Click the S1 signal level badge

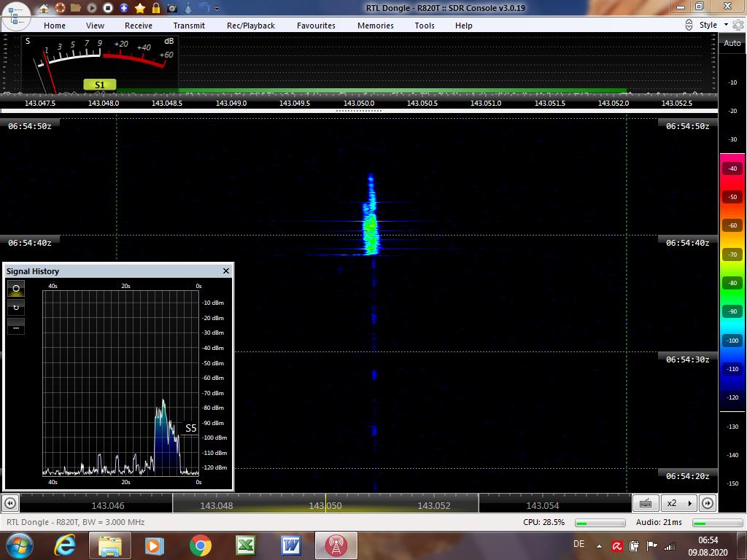point(99,85)
